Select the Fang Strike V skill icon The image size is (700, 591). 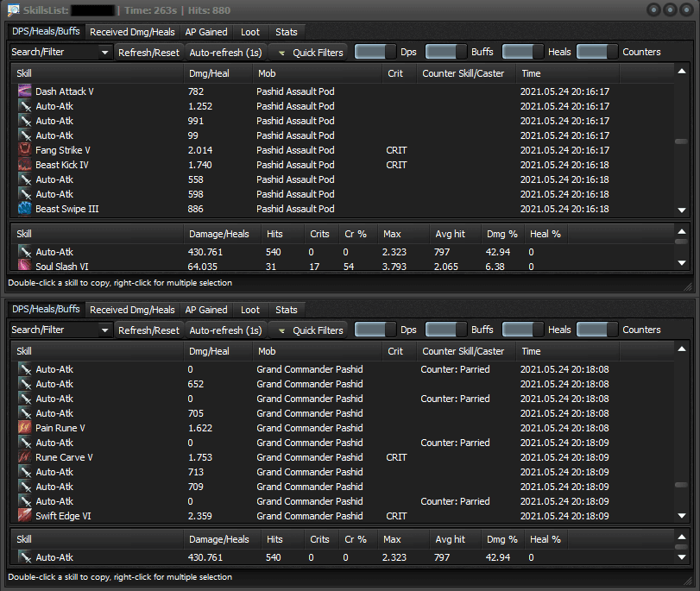pos(25,150)
